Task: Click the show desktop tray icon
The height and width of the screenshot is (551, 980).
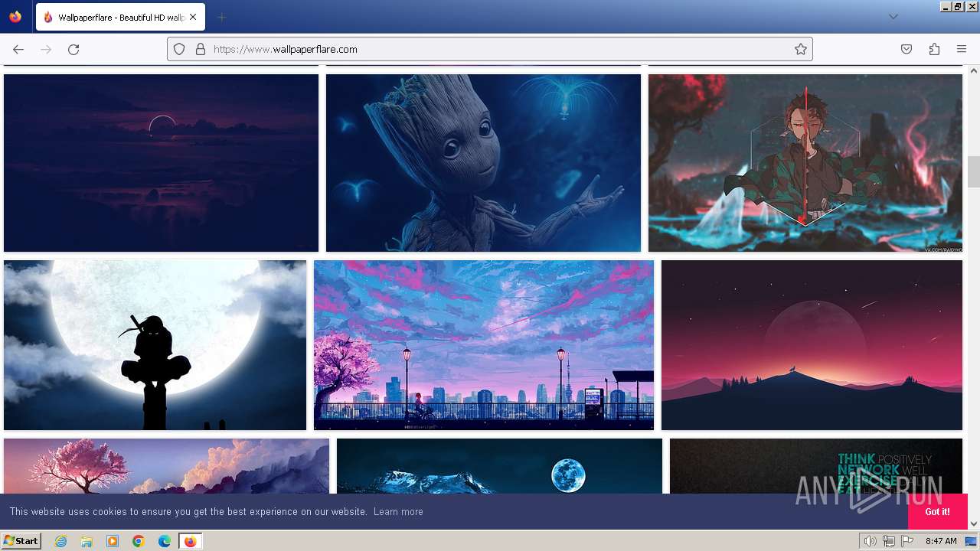Action: coord(972,541)
